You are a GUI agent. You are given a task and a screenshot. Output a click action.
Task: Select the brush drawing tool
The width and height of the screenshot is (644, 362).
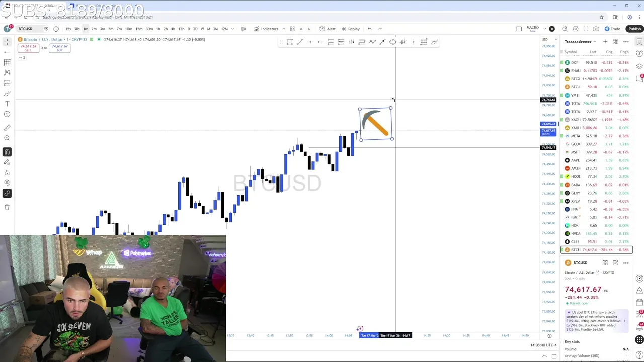7,94
